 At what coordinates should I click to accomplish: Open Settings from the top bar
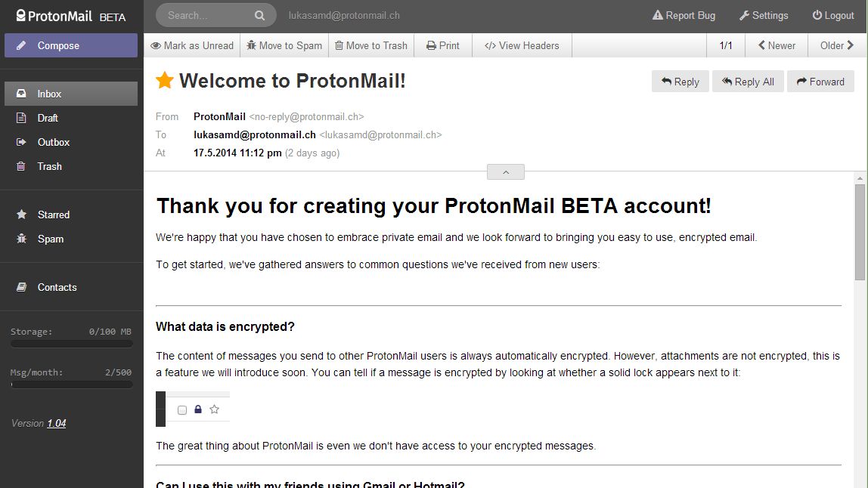pyautogui.click(x=764, y=15)
